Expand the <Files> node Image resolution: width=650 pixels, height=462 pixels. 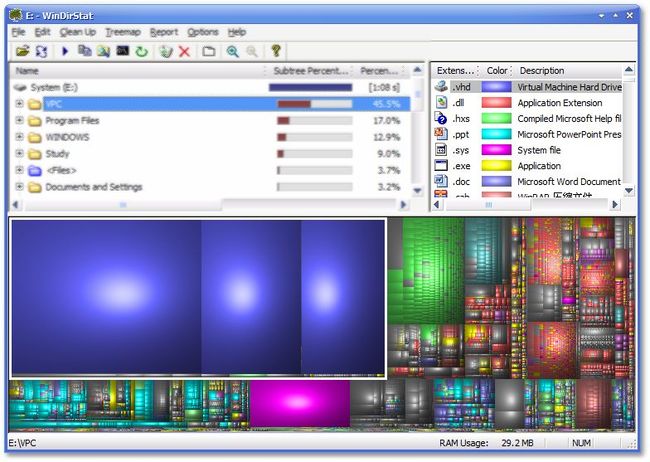click(x=19, y=170)
